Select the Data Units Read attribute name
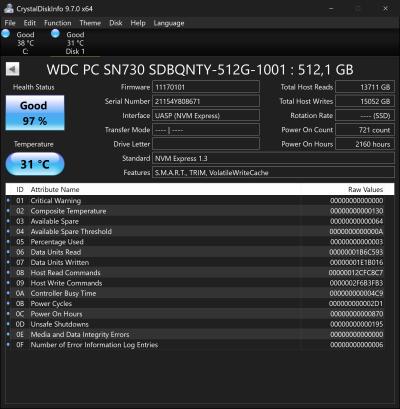The image size is (400, 409). click(56, 252)
